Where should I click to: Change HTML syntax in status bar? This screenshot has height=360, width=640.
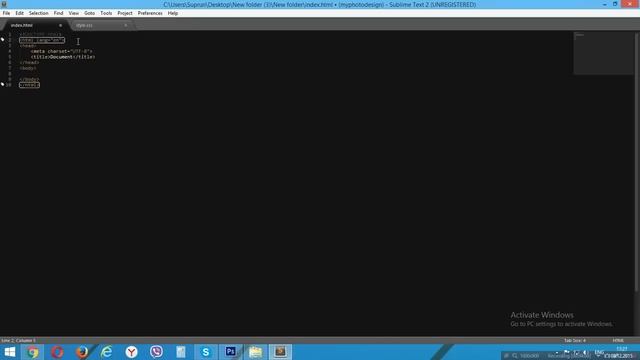pos(618,340)
